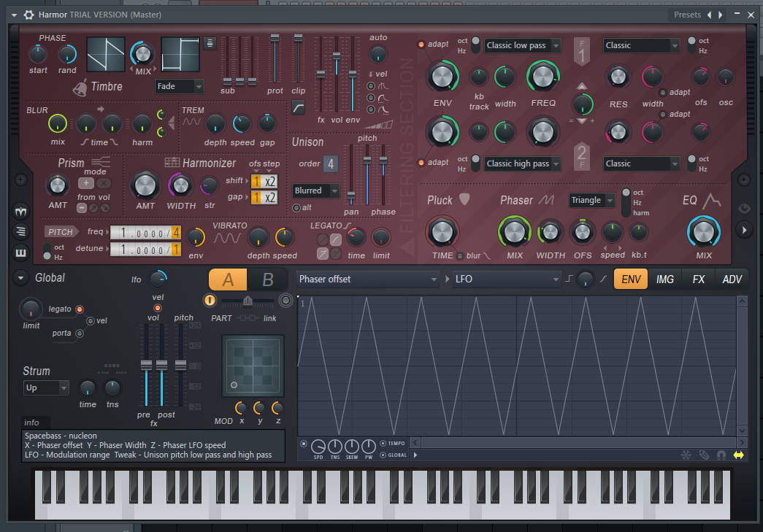Open filter 2 Classic resonance type dropdown
This screenshot has width=763, height=532.
tap(641, 163)
